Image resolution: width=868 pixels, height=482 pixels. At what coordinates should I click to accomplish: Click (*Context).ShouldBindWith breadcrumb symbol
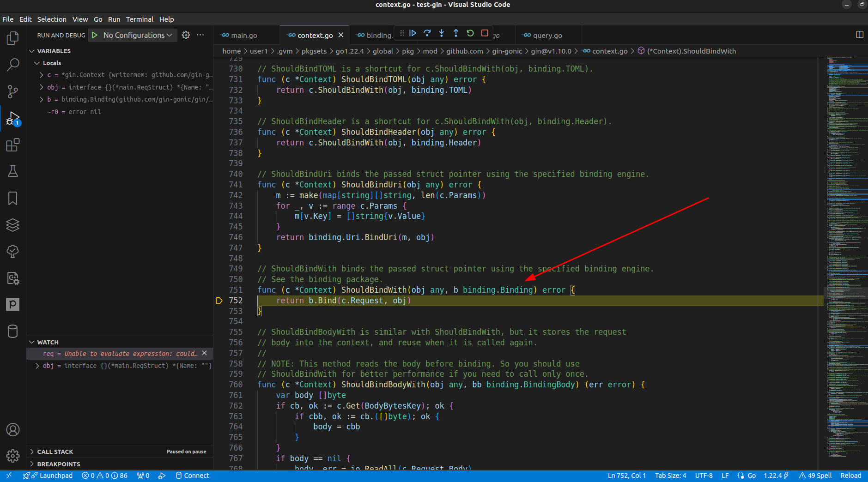coord(692,51)
